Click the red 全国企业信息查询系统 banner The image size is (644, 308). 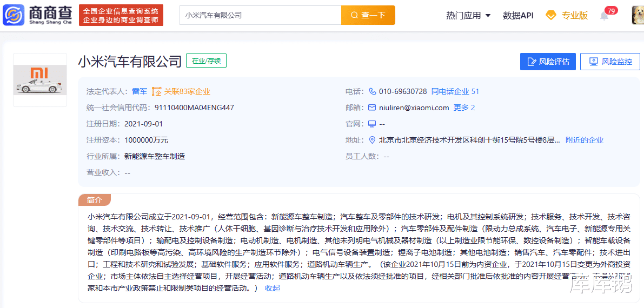point(121,15)
